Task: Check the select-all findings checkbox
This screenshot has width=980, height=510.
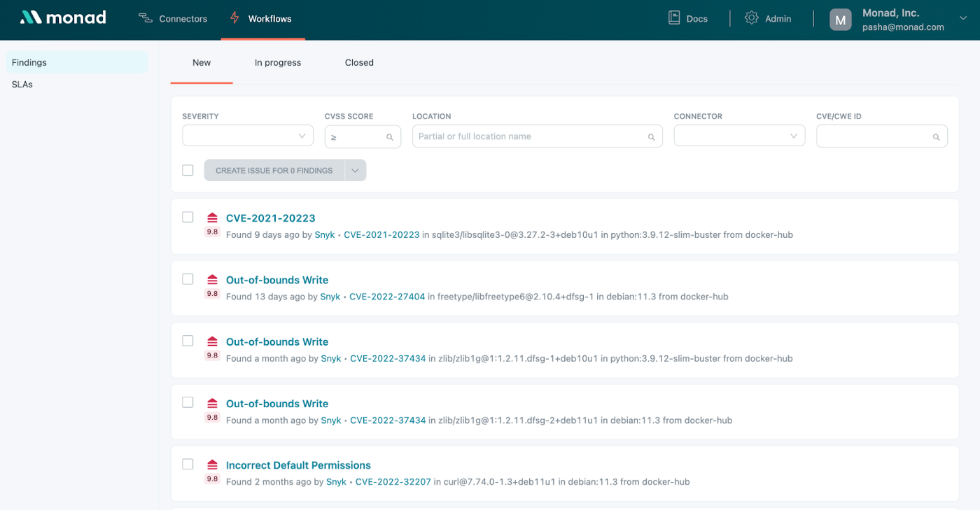Action: click(x=188, y=170)
